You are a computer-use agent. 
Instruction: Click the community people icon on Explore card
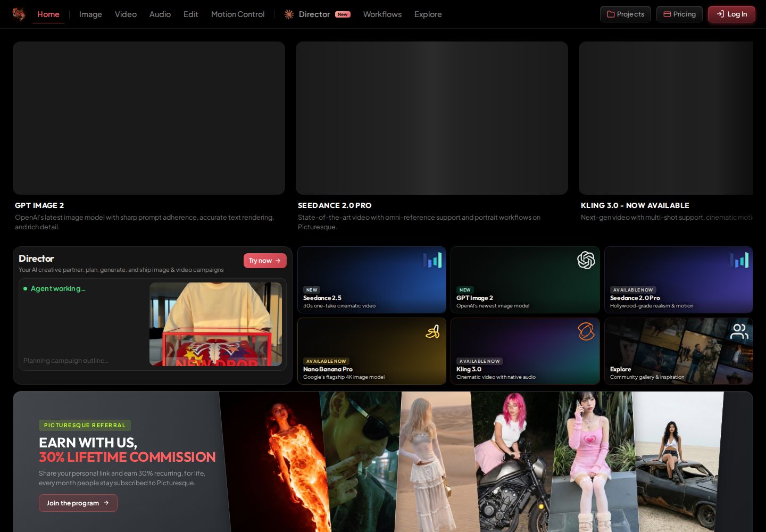pyautogui.click(x=739, y=331)
